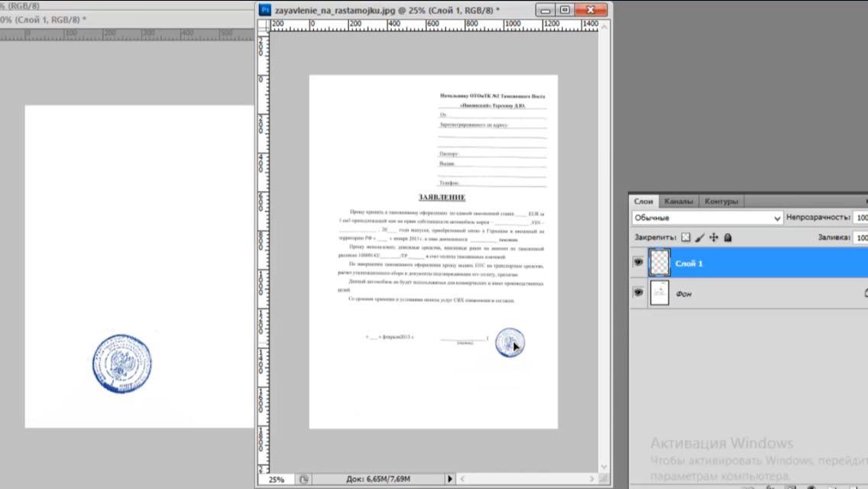
Task: Click the zayavlenie_na_rastamojku.jpg title bar text
Action: [387, 10]
